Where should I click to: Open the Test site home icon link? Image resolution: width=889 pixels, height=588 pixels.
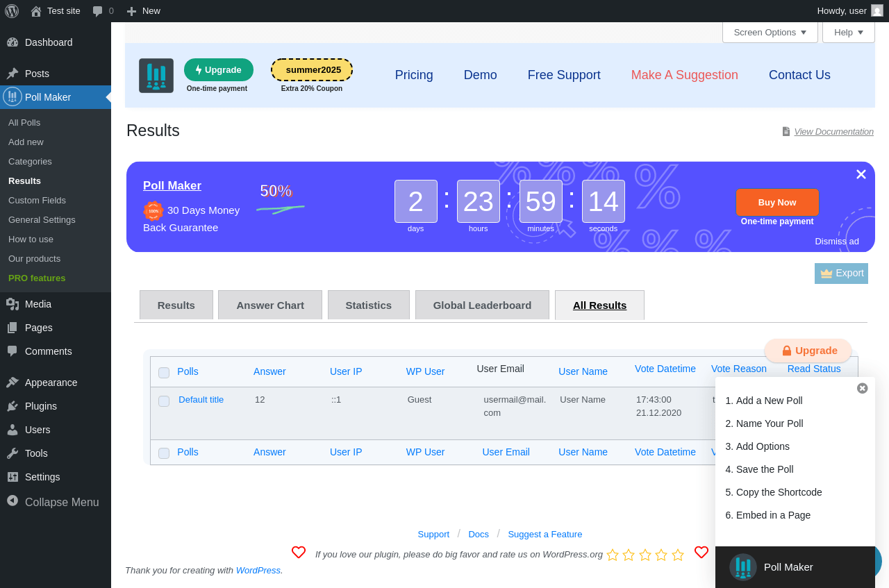[x=36, y=11]
